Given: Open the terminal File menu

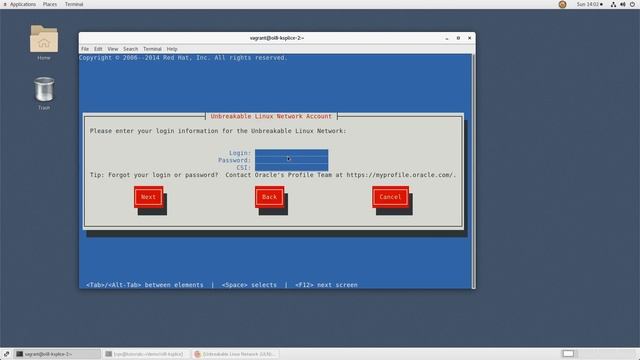Looking at the screenshot, I should [x=85, y=49].
